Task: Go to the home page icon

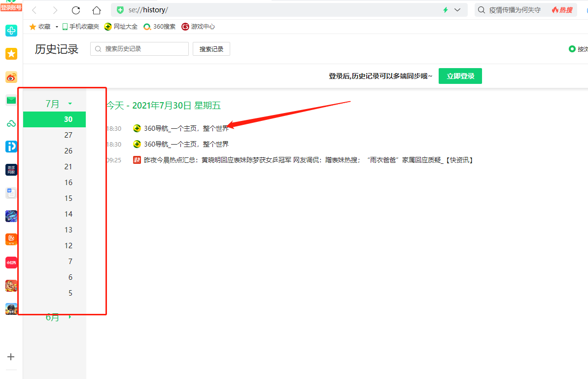Action: tap(97, 10)
